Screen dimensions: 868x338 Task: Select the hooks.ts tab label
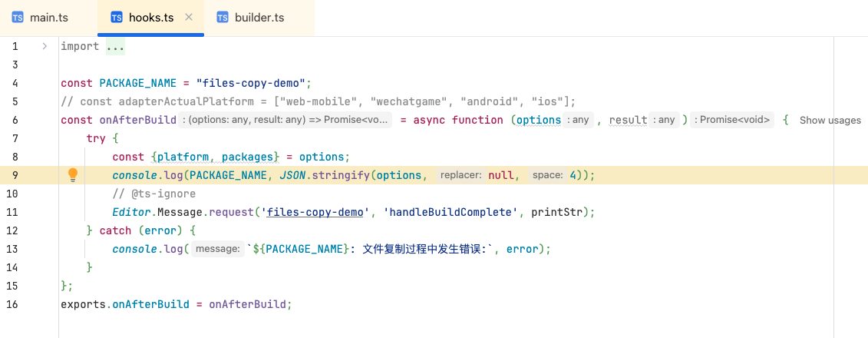click(151, 18)
